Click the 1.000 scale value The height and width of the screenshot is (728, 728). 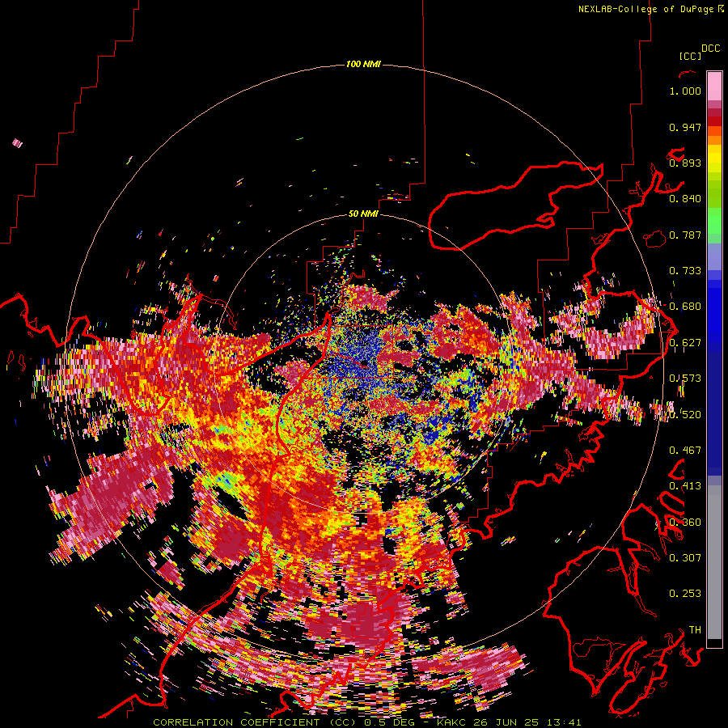[685, 91]
